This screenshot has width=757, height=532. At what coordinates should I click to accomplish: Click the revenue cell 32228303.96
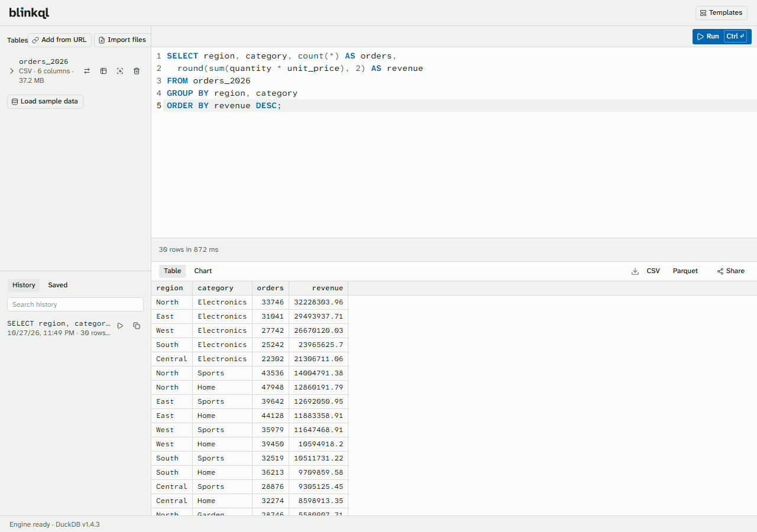point(319,303)
